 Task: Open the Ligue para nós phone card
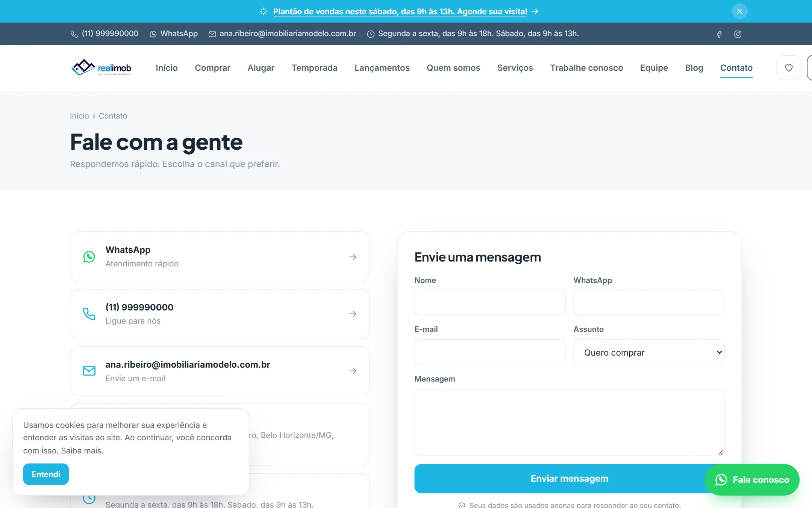[220, 314]
